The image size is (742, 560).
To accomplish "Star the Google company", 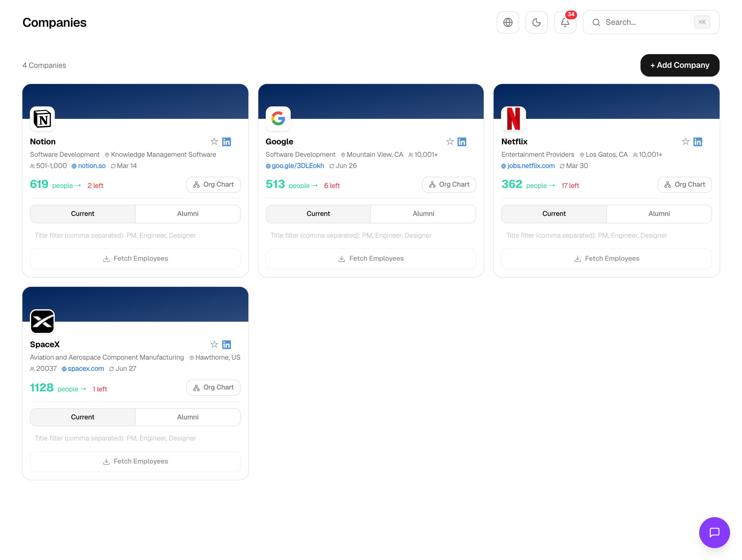I will tap(450, 142).
